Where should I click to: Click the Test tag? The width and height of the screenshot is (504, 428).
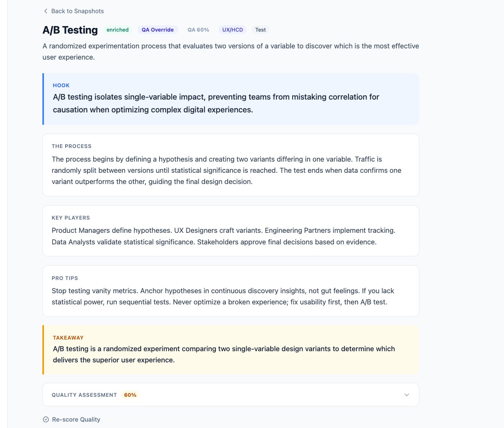261,30
